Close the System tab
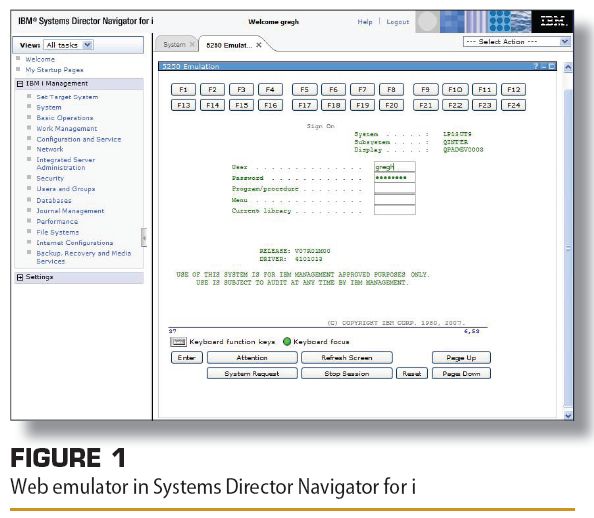The image size is (594, 518). point(192,44)
